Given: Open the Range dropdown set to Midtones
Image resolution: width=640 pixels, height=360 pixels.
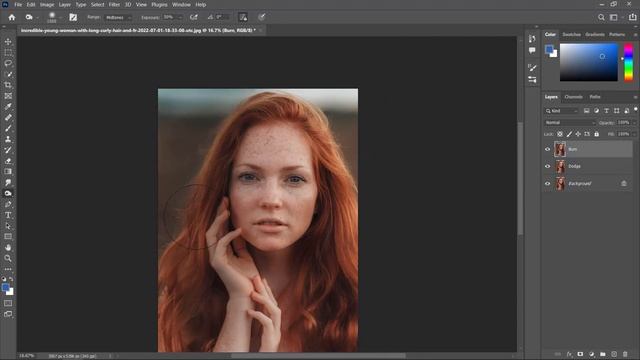Looking at the screenshot, I should pos(118,18).
